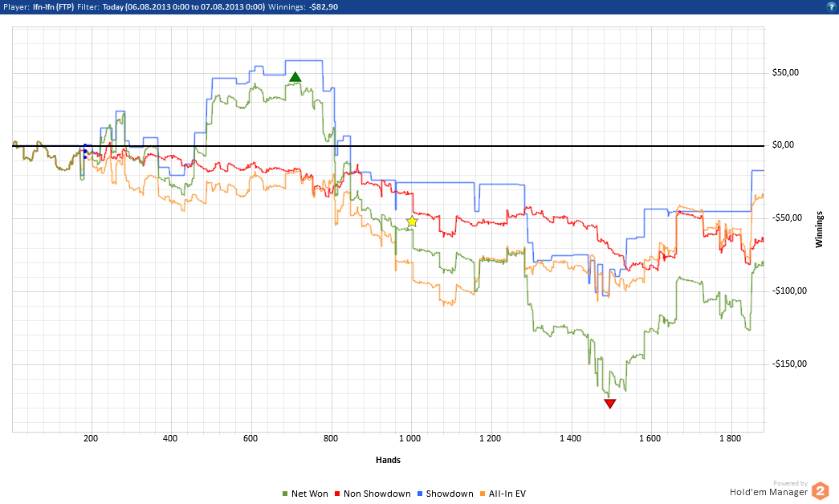This screenshot has width=839, height=504.
Task: Open the Hold'em Manager 2 orange logo
Action: pos(819,490)
